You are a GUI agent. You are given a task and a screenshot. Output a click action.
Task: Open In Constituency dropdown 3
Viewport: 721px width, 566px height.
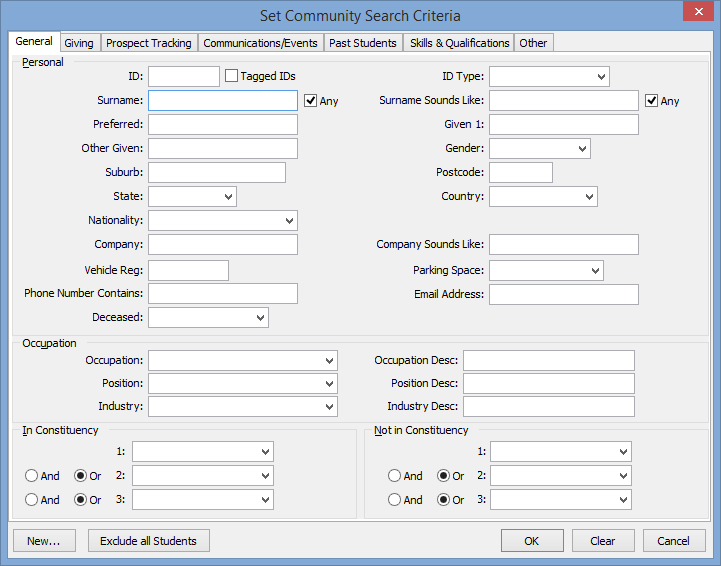pos(203,499)
